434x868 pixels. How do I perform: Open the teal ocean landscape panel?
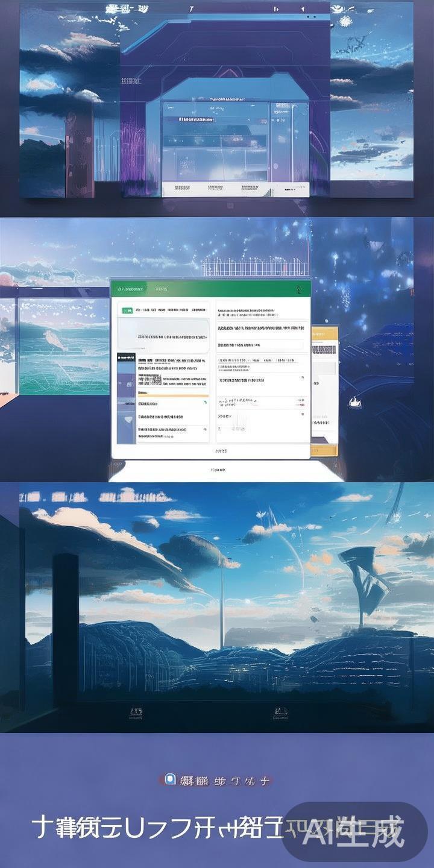tap(64, 346)
